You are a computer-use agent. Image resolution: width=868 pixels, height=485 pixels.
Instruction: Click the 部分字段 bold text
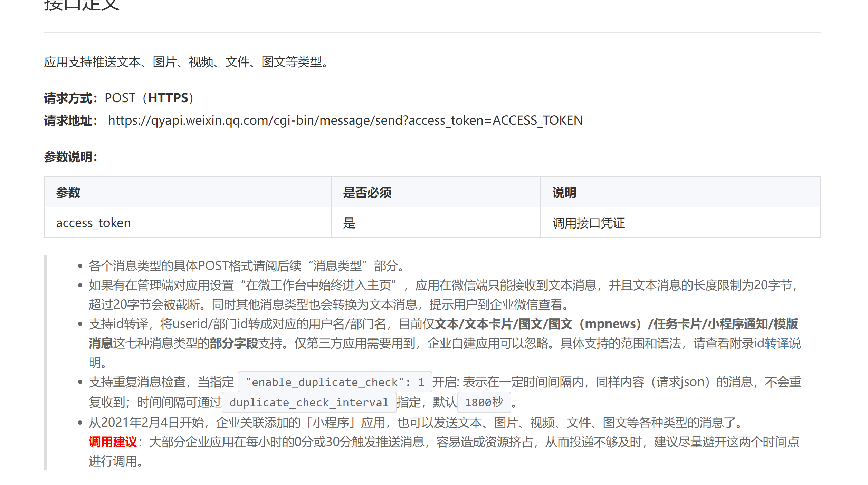point(234,343)
